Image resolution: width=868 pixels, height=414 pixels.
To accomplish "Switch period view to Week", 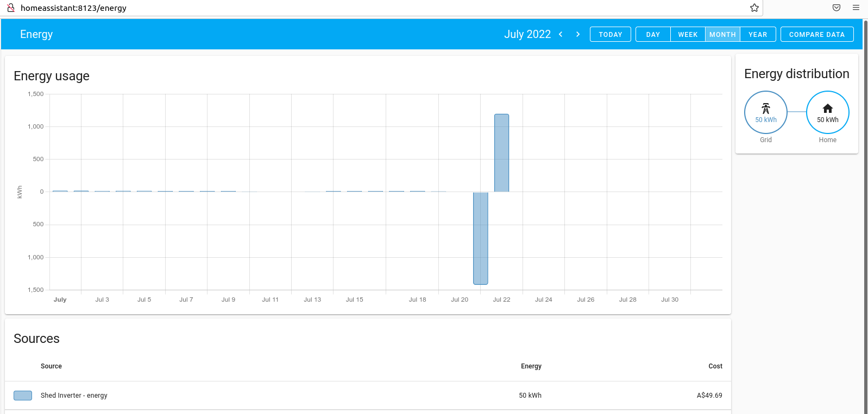I will (688, 34).
